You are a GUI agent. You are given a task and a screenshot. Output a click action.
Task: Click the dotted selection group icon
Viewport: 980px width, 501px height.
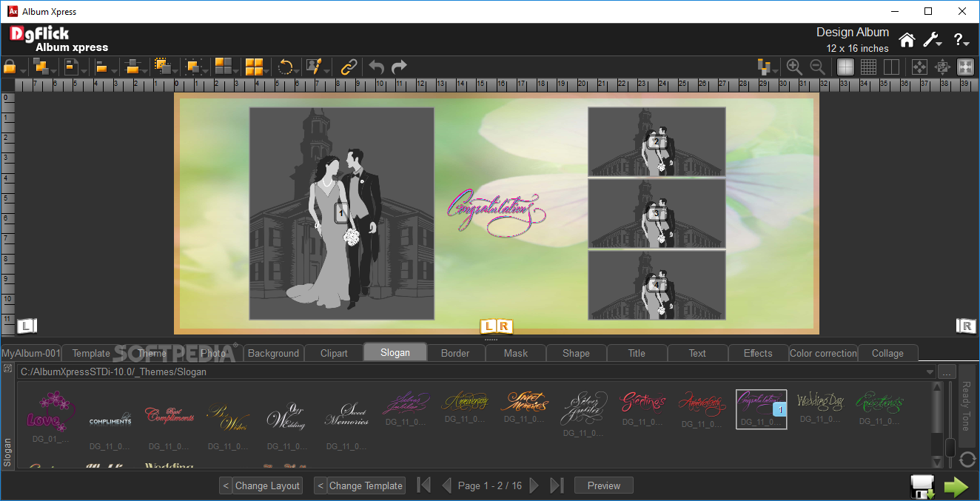[163, 67]
